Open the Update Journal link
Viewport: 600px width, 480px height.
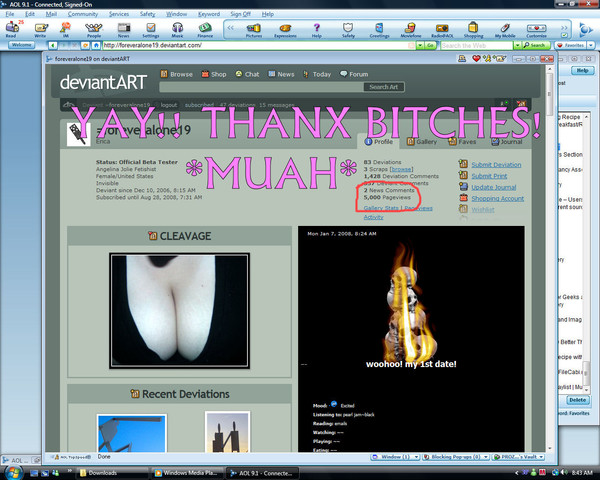click(494, 187)
